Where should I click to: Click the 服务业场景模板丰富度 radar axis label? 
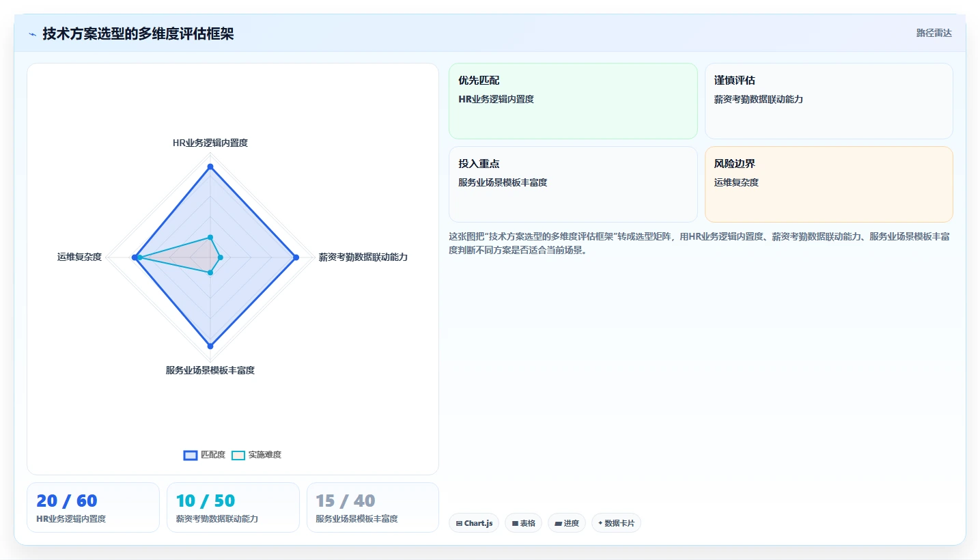tap(210, 370)
